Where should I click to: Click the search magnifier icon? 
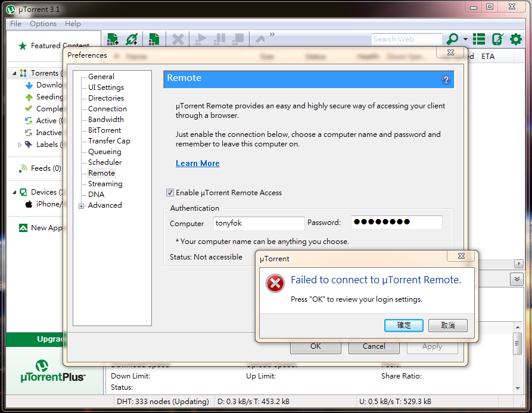click(452, 39)
